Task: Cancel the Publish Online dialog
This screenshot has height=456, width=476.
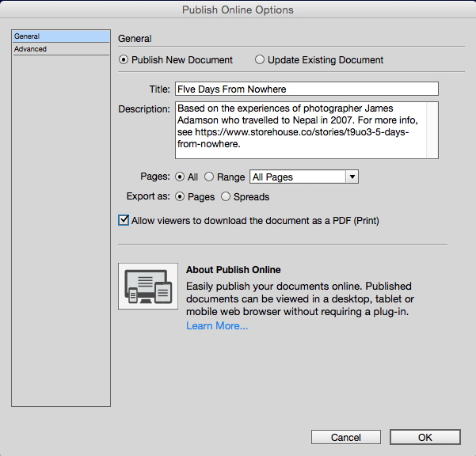Action: tap(346, 437)
